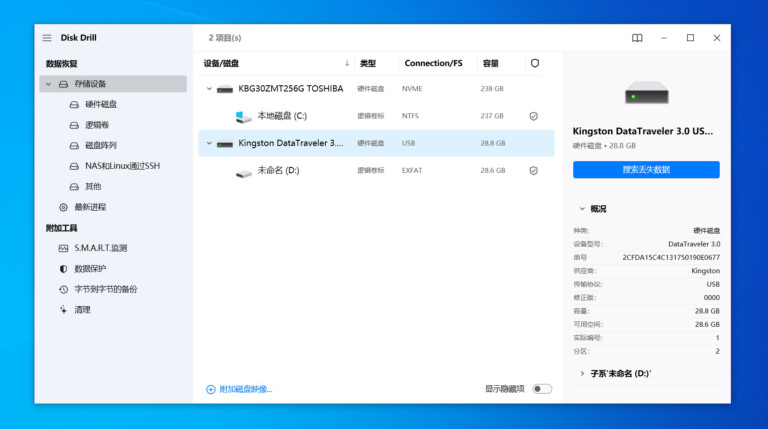Click the DataTraveler 3.0 model value
Viewport: 768px width, 429px height.
click(x=694, y=244)
